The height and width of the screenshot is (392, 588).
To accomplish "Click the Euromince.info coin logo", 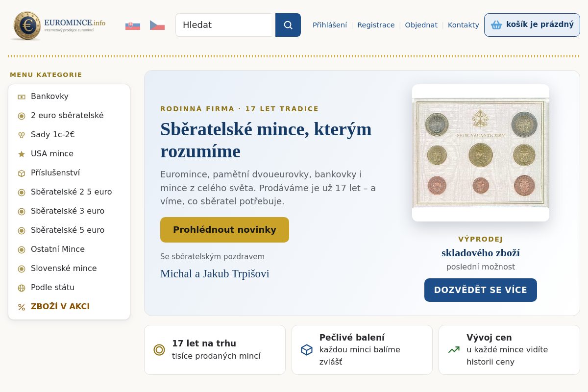I will (x=58, y=25).
